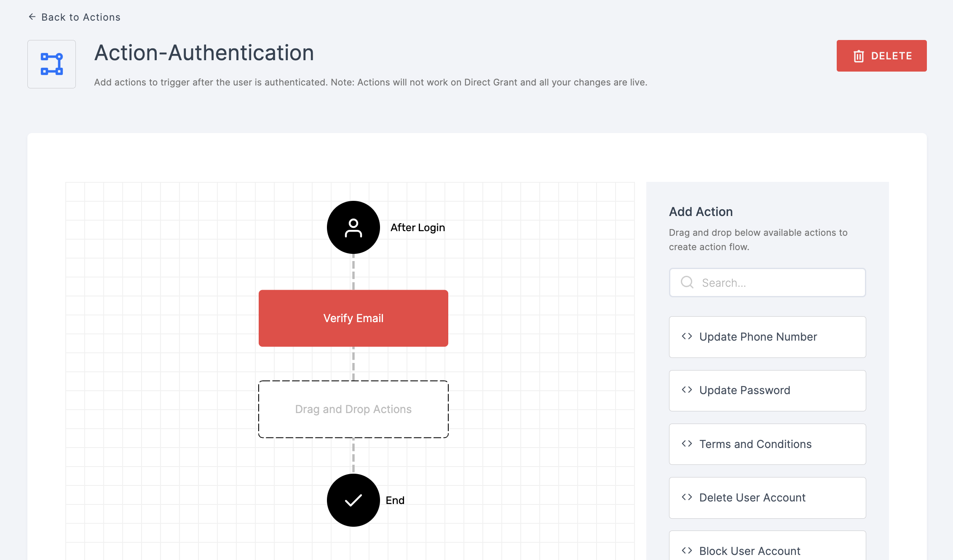Click the Update Phone Number code icon

pos(687,337)
